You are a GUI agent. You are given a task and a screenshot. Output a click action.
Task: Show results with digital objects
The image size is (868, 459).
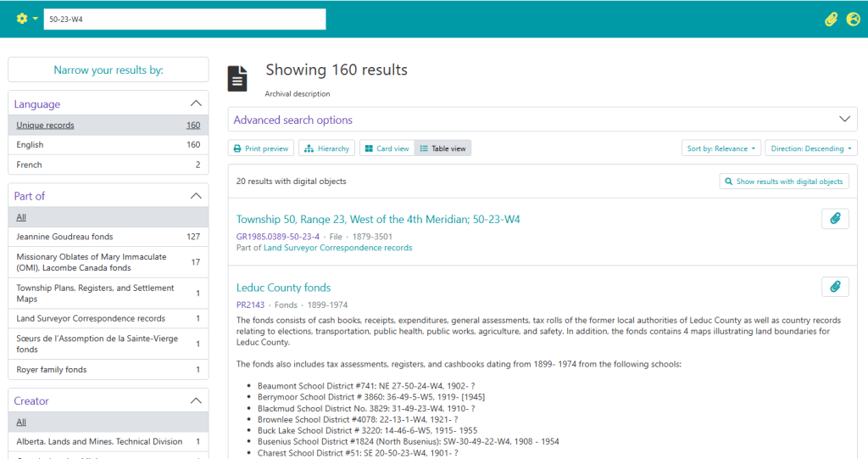(x=783, y=182)
